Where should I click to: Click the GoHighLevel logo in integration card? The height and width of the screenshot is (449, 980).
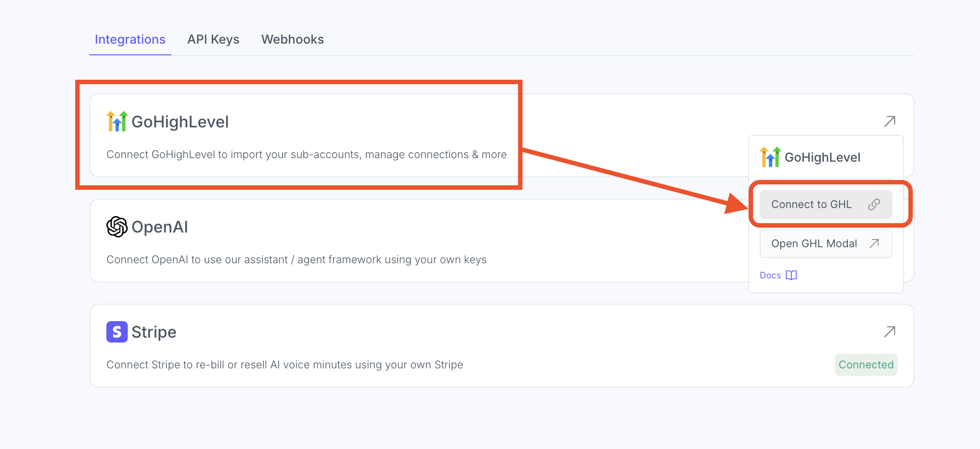[x=117, y=121]
